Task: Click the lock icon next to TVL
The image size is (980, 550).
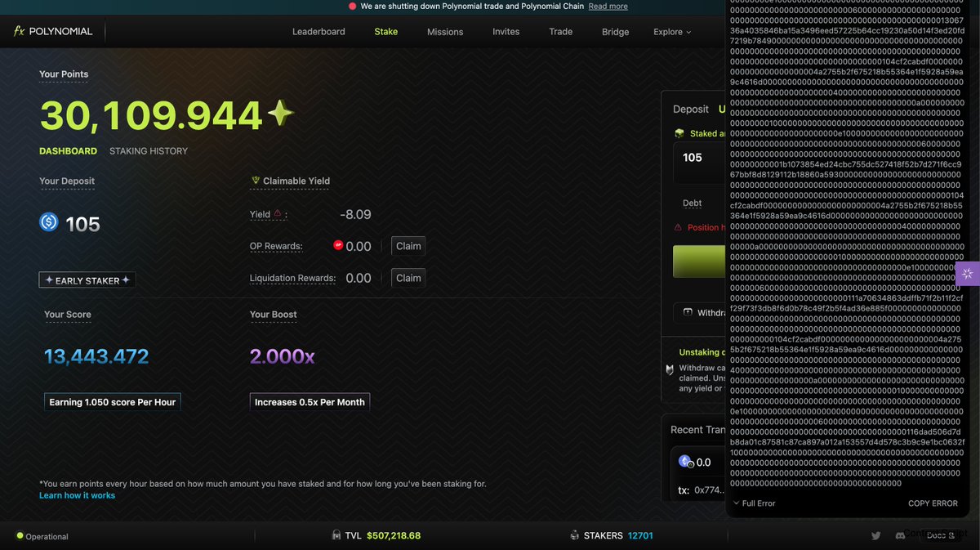Action: 337,535
